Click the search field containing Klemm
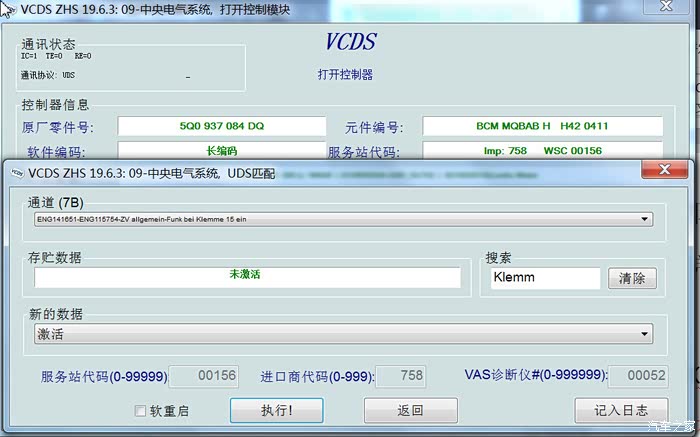Viewport: 700px width, 437px height. coord(543,278)
